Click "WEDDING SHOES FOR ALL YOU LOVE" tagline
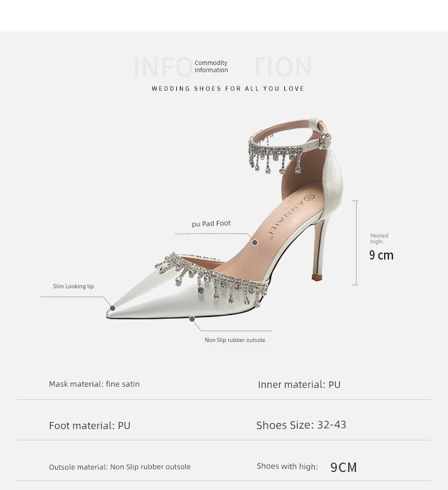The width and height of the screenshot is (448, 490). 228,88
